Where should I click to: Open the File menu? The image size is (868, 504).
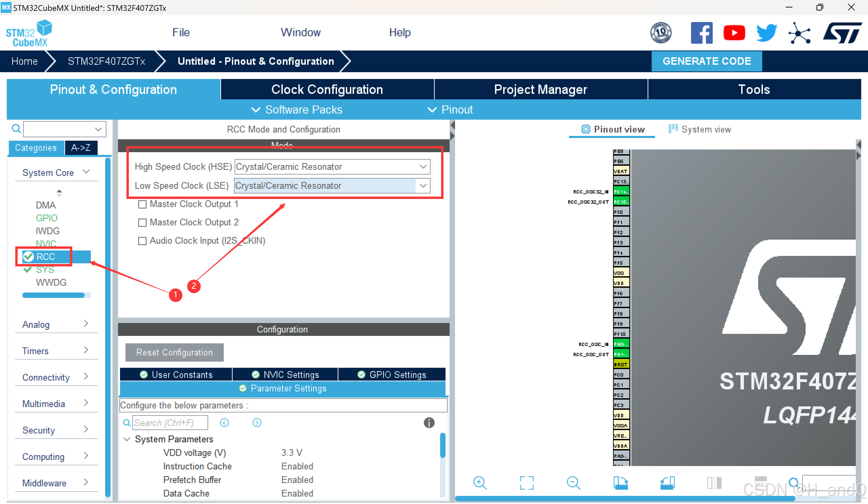tap(181, 32)
